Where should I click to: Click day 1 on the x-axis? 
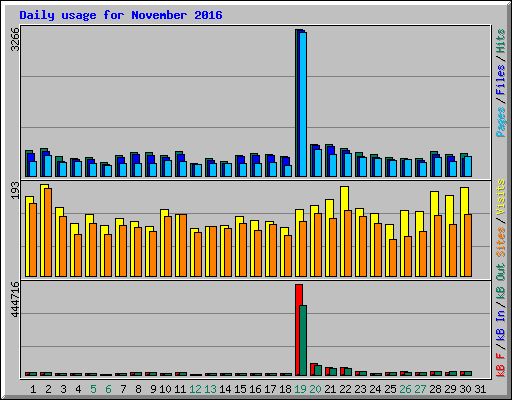click(x=33, y=389)
